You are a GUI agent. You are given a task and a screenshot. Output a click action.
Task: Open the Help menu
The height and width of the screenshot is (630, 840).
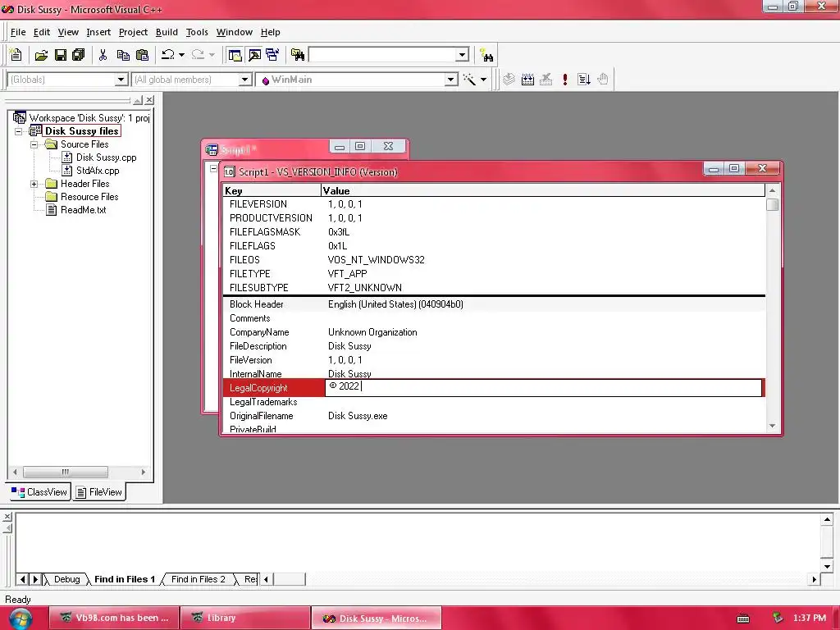pyautogui.click(x=271, y=32)
